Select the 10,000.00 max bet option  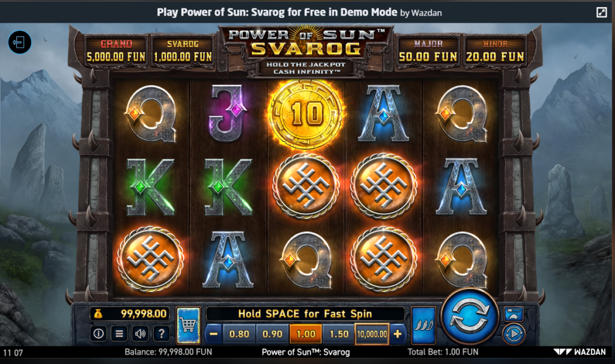[x=372, y=334]
